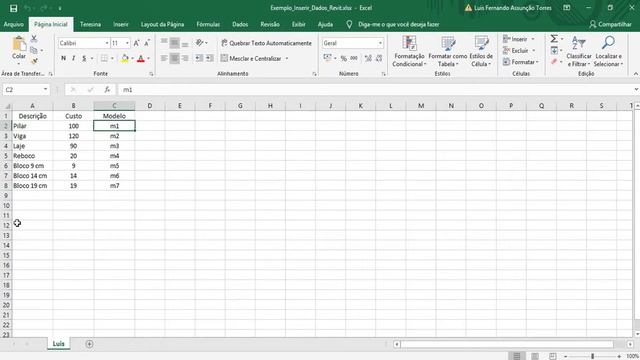Open Formatação Condicional menu
The height and width of the screenshot is (360, 640).
(x=409, y=51)
